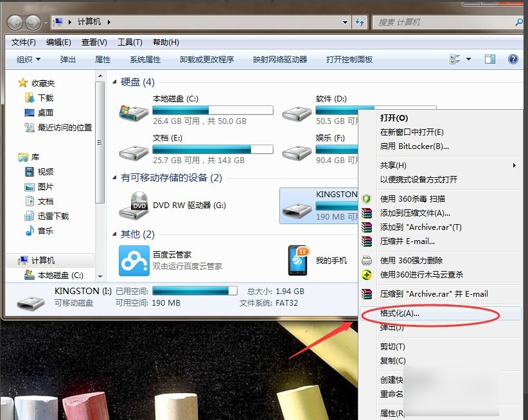Open the 组织 dropdown menu
This screenshot has height=420, width=528.
click(29, 60)
